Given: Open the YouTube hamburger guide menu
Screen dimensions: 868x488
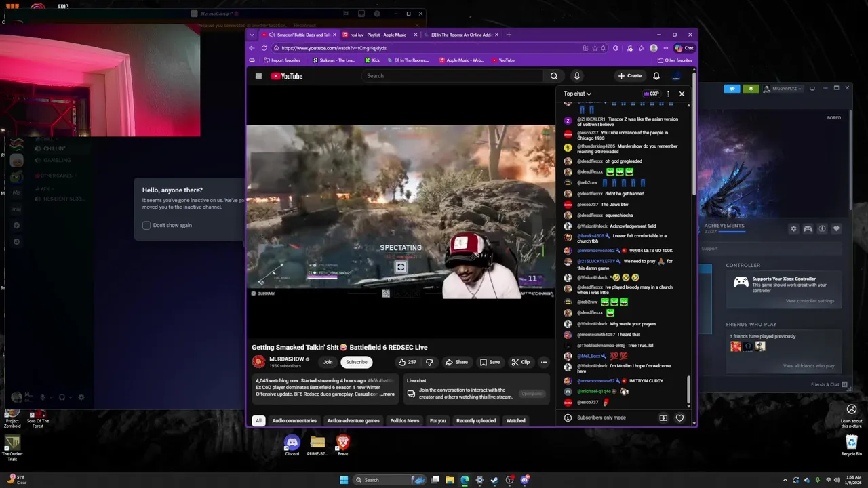Looking at the screenshot, I should tap(258, 76).
